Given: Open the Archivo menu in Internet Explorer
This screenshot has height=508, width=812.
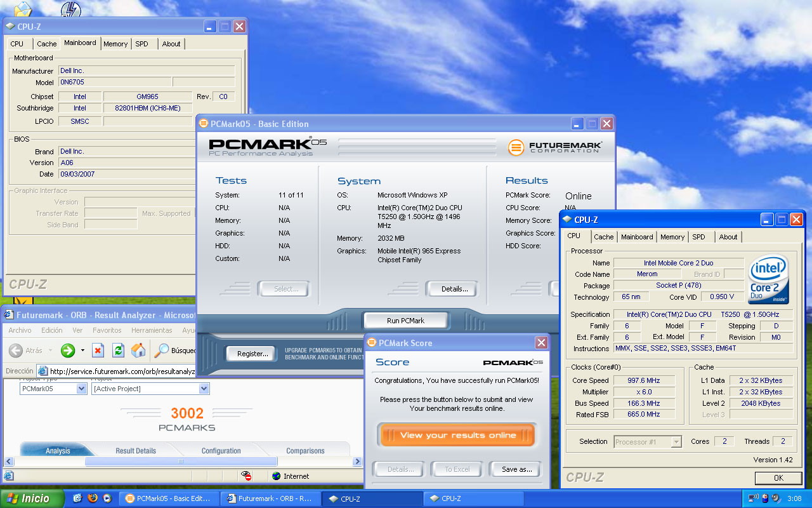Looking at the screenshot, I should 20,330.
